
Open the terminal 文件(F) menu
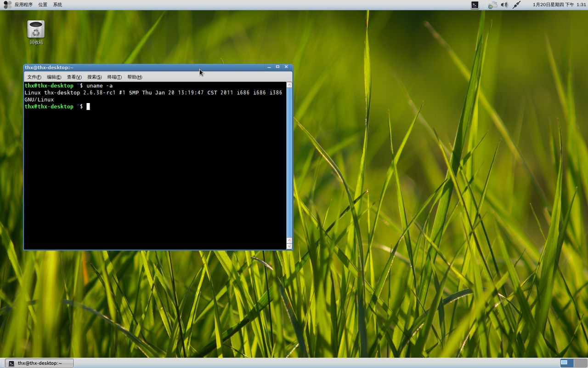tap(34, 77)
